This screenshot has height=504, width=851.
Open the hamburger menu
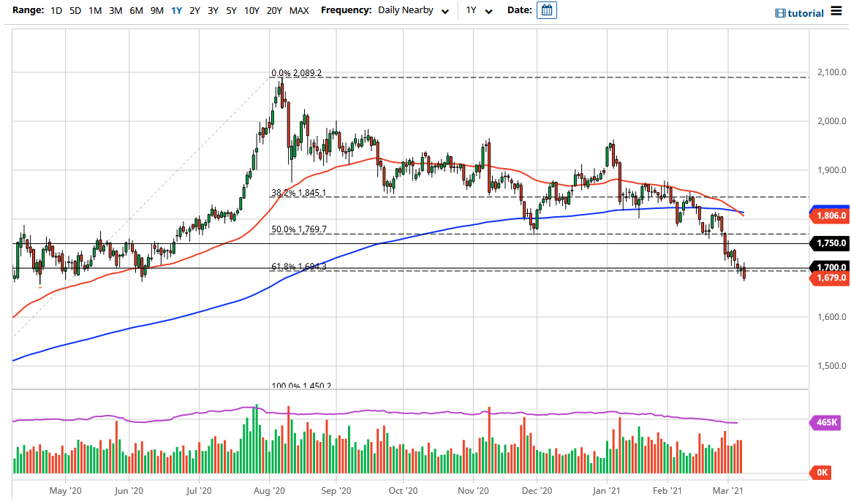click(x=836, y=12)
